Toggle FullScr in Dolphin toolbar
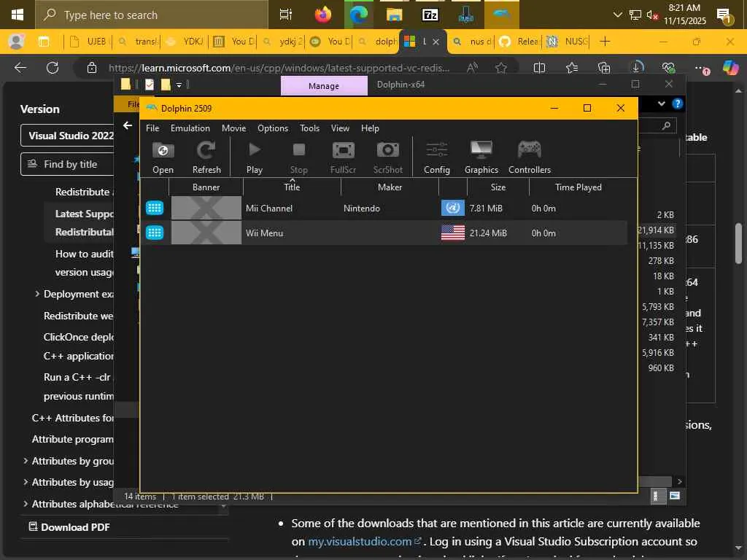 click(x=343, y=157)
